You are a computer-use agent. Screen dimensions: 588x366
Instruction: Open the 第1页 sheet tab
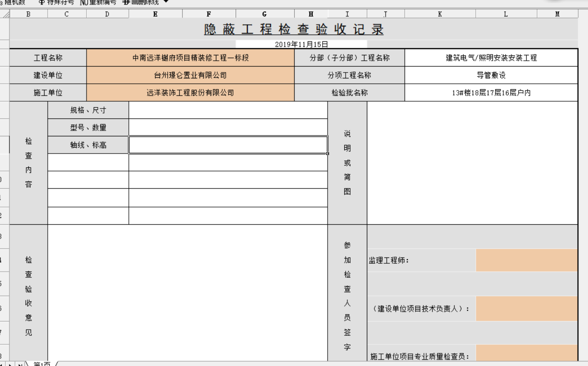[x=41, y=363]
